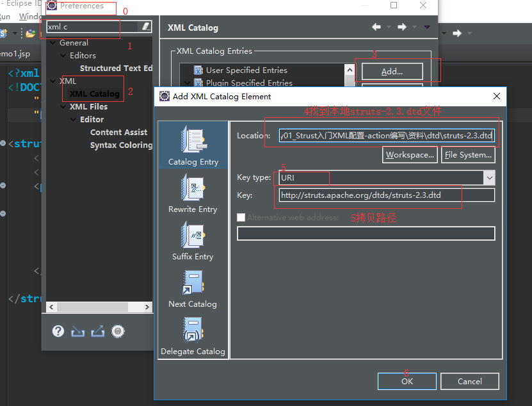The width and height of the screenshot is (532, 406).
Task: Collapse the Editor tree node
Action: pyautogui.click(x=73, y=120)
